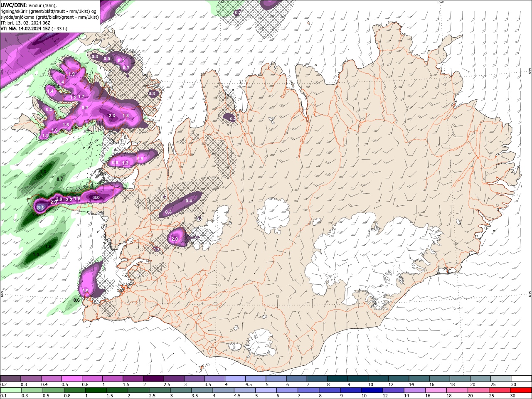Pick light grey snow swatch between 25 and 30
The width and height of the screenshot is (532, 399).
pyautogui.click(x=500, y=378)
